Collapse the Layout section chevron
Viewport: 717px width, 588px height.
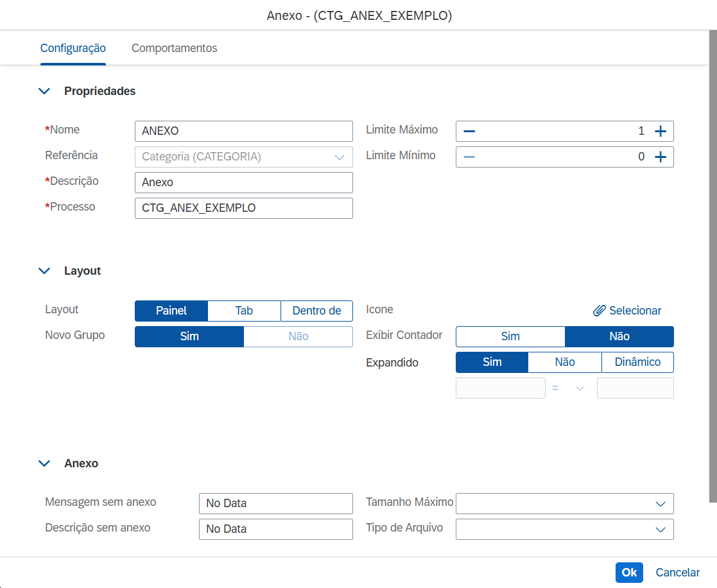click(x=44, y=271)
